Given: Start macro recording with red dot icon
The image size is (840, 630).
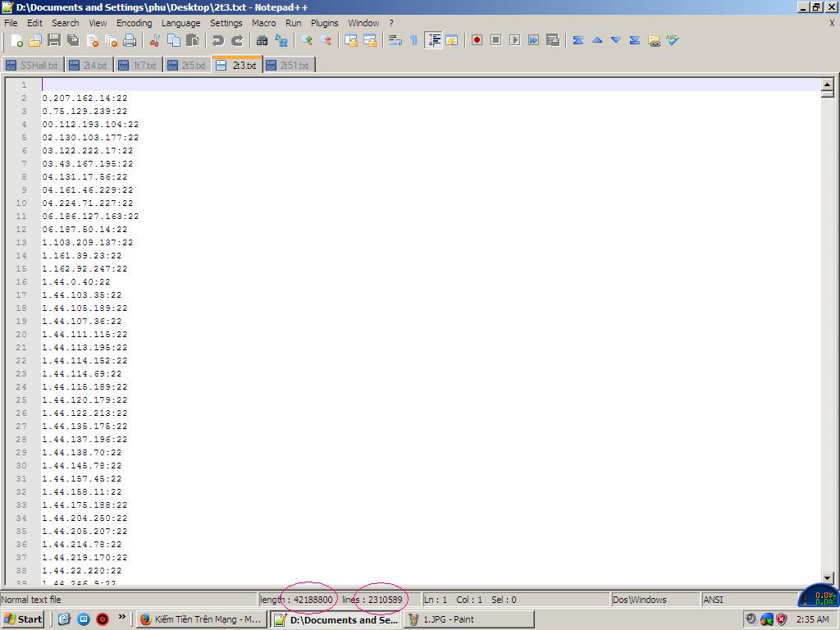Looking at the screenshot, I should [x=477, y=40].
